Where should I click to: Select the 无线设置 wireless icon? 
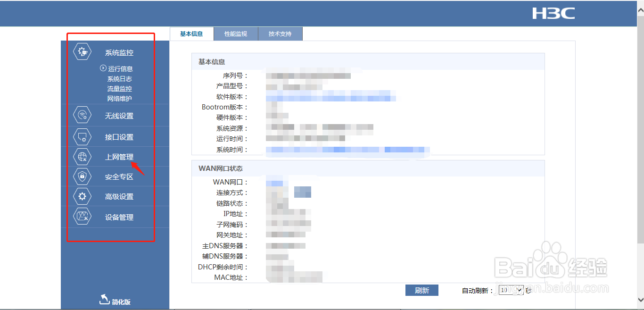pyautogui.click(x=83, y=115)
